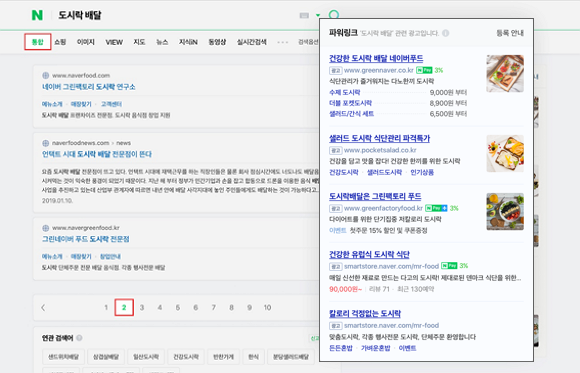Go to page 10 of results
This screenshot has width=580, height=373.
267,308
